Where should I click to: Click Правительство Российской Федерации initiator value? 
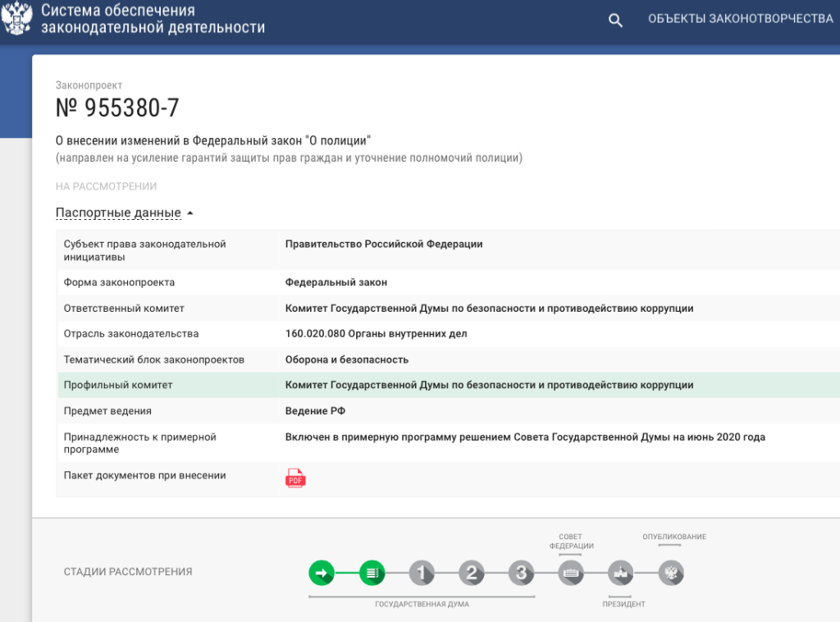click(x=384, y=244)
